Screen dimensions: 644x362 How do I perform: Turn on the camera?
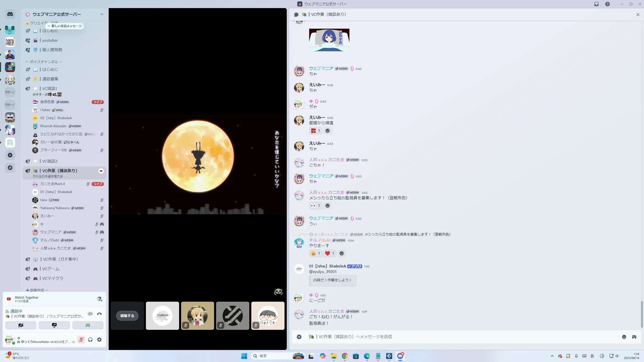[x=21, y=325]
